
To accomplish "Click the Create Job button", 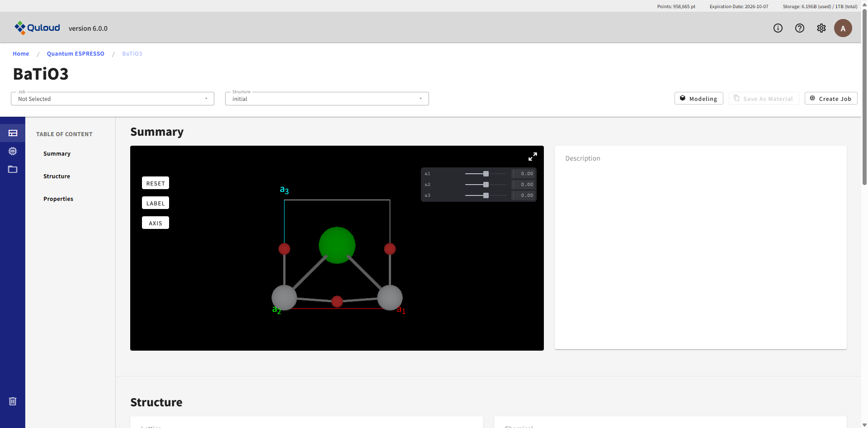I will click(831, 98).
